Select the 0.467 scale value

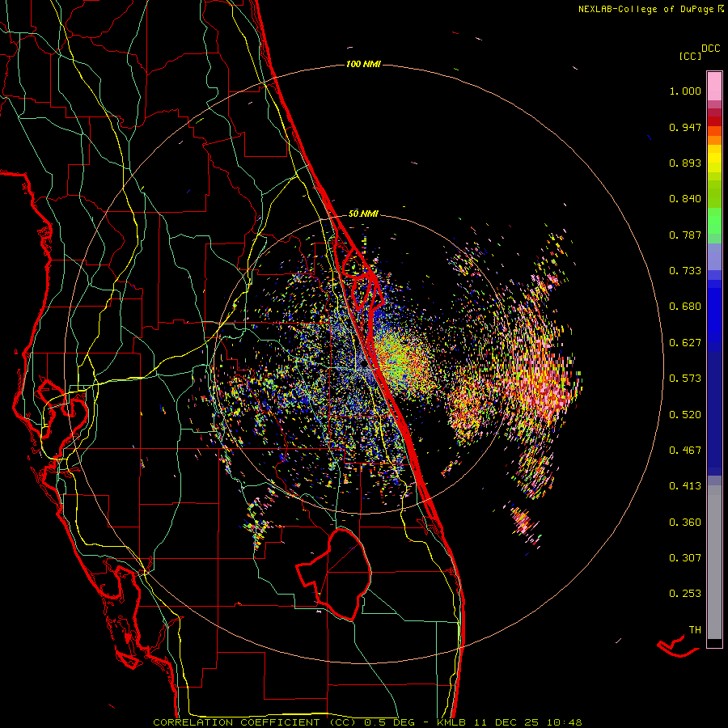[x=685, y=451]
